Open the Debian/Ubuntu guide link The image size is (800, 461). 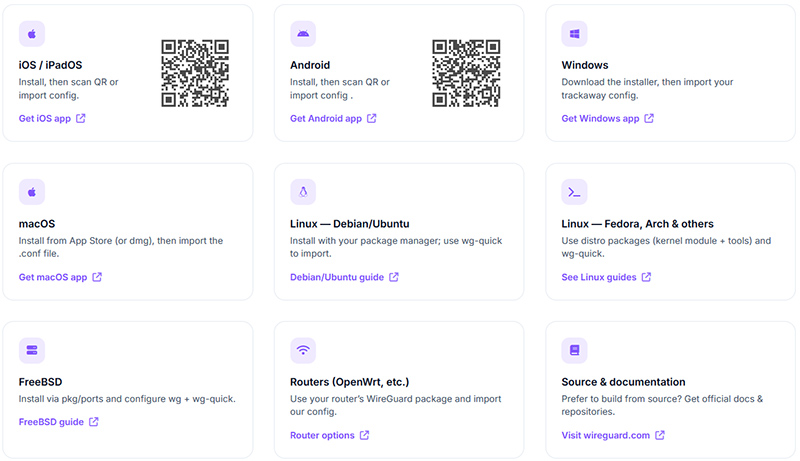(344, 277)
